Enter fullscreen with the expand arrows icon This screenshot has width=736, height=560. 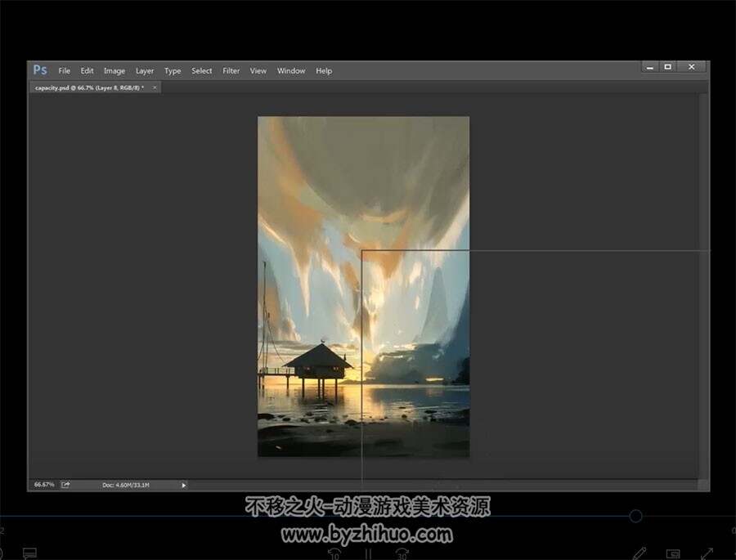point(707,553)
